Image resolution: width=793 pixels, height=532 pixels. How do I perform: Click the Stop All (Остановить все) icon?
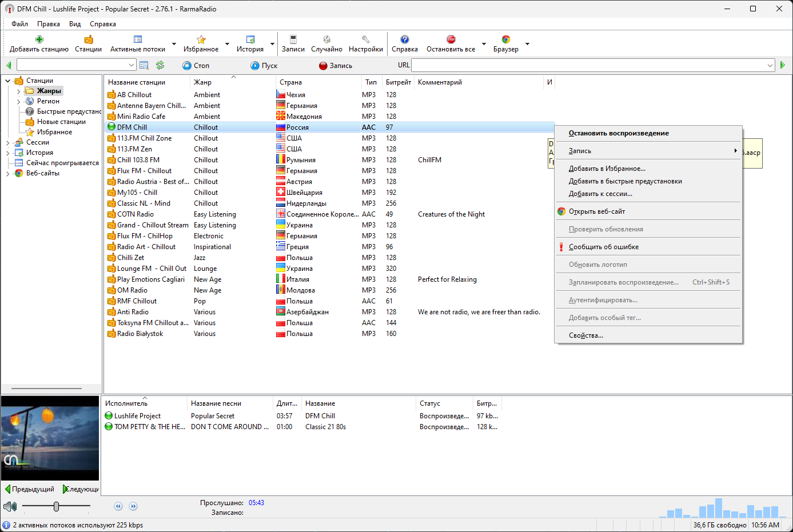point(451,39)
